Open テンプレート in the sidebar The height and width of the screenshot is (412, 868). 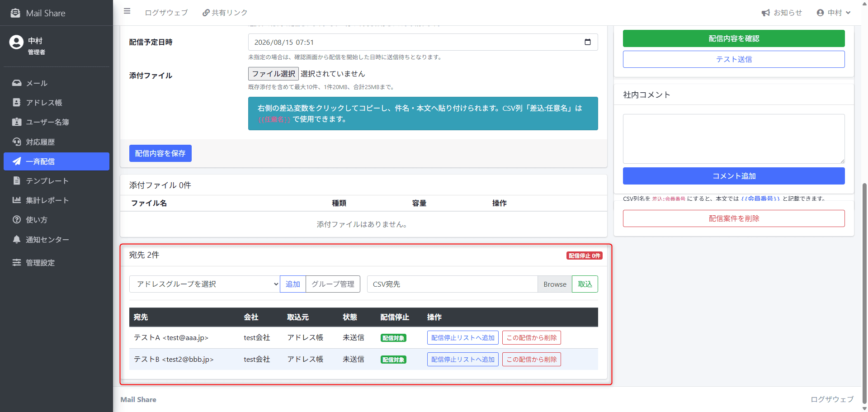pos(57,181)
